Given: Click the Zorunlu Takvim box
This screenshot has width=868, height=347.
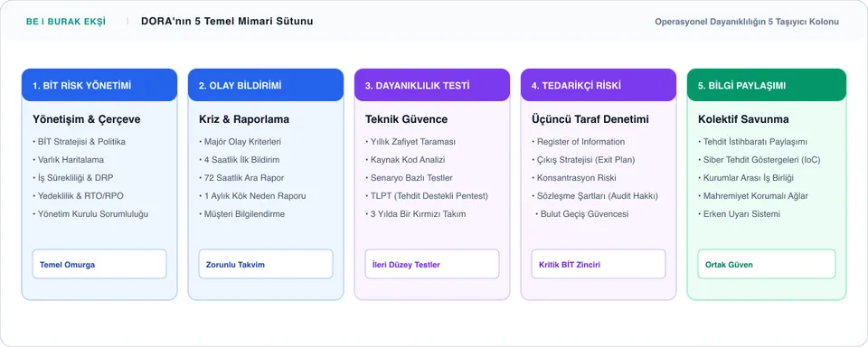Looking at the screenshot, I should point(266,264).
